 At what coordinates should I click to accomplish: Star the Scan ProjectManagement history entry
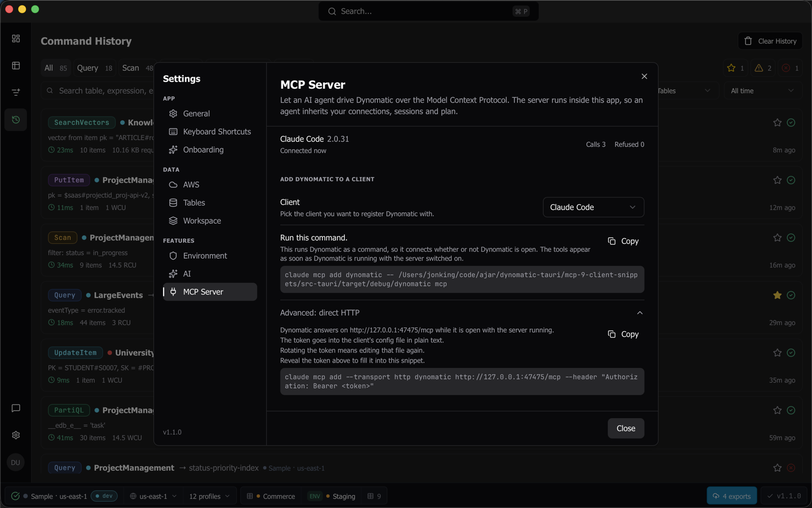tap(777, 238)
